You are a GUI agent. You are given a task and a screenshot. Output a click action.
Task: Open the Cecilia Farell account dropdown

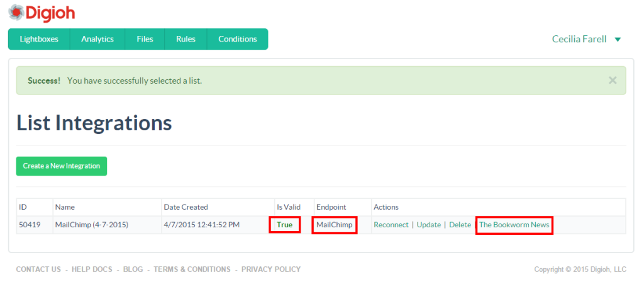click(586, 39)
